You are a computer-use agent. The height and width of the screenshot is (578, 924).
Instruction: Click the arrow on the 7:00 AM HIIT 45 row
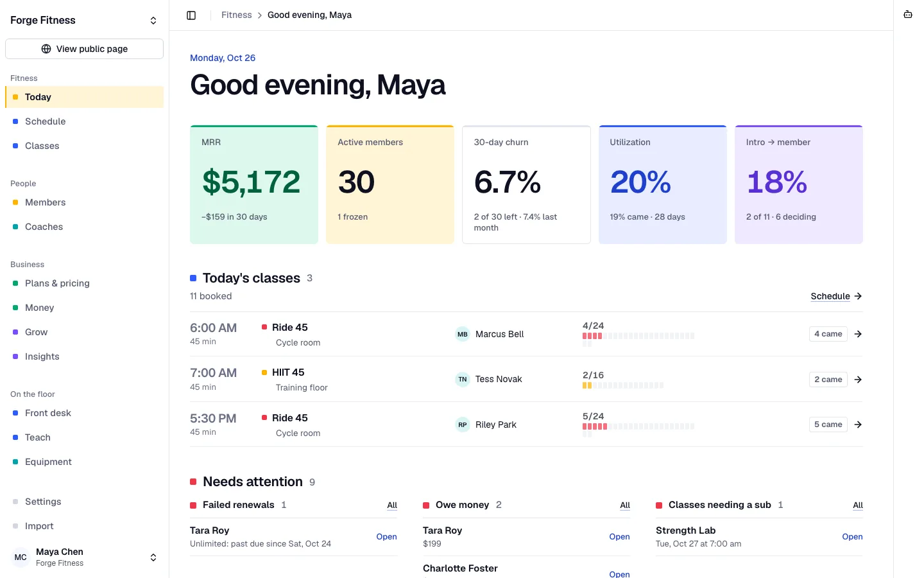pyautogui.click(x=858, y=380)
